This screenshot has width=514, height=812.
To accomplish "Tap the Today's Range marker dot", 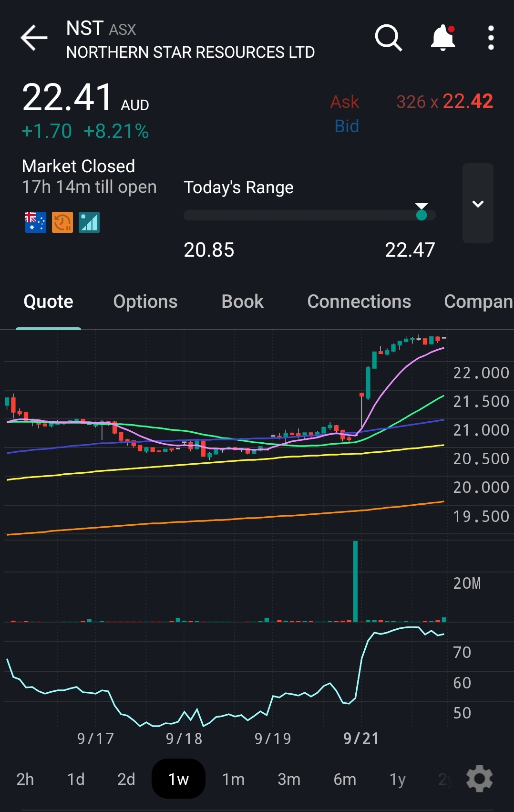I will click(x=421, y=215).
